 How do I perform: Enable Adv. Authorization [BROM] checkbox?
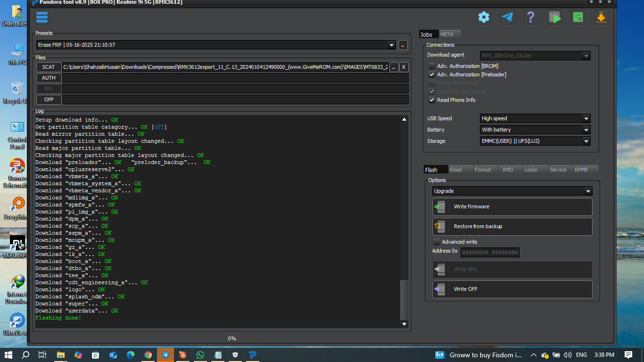click(432, 66)
